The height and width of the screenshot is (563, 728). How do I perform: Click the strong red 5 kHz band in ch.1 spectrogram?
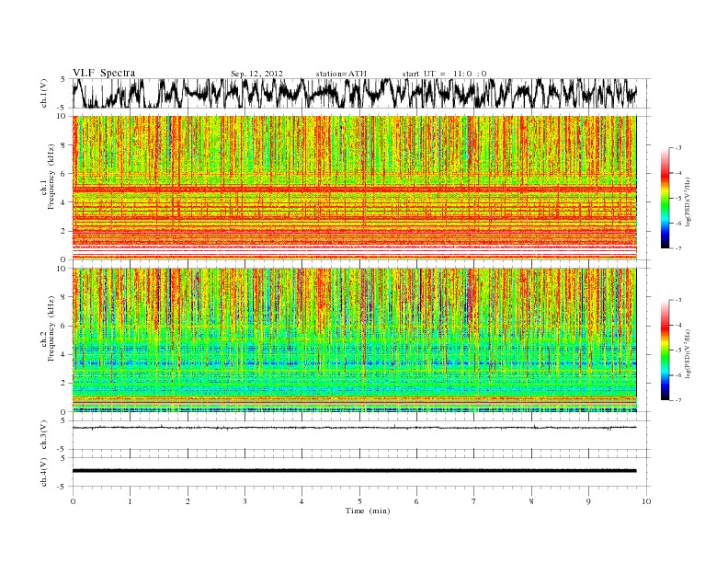(355, 190)
